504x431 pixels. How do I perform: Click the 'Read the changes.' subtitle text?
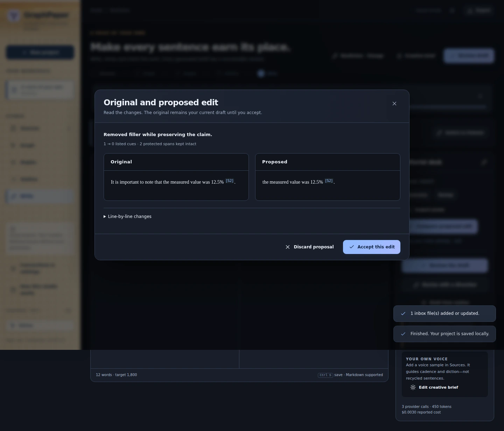183,113
